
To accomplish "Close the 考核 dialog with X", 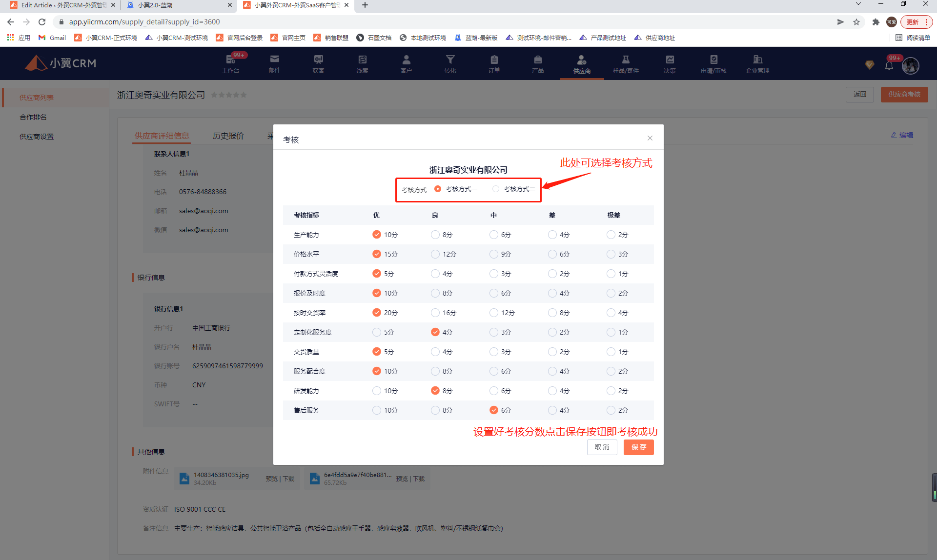I will click(650, 138).
